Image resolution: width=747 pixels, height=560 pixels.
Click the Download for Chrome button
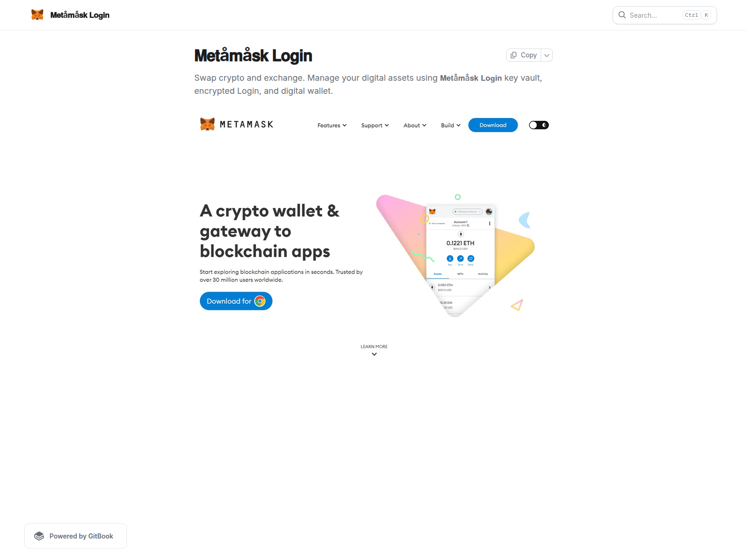tap(236, 301)
